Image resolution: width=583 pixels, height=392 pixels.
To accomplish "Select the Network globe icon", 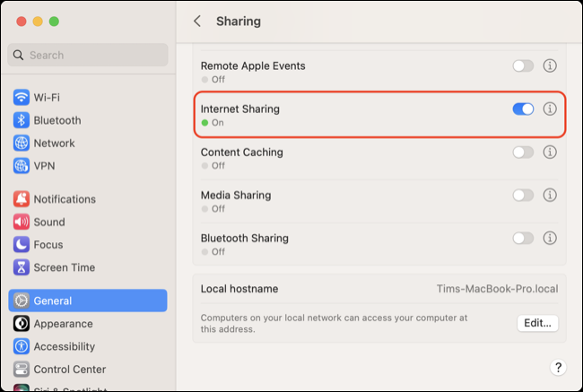I will click(x=22, y=143).
